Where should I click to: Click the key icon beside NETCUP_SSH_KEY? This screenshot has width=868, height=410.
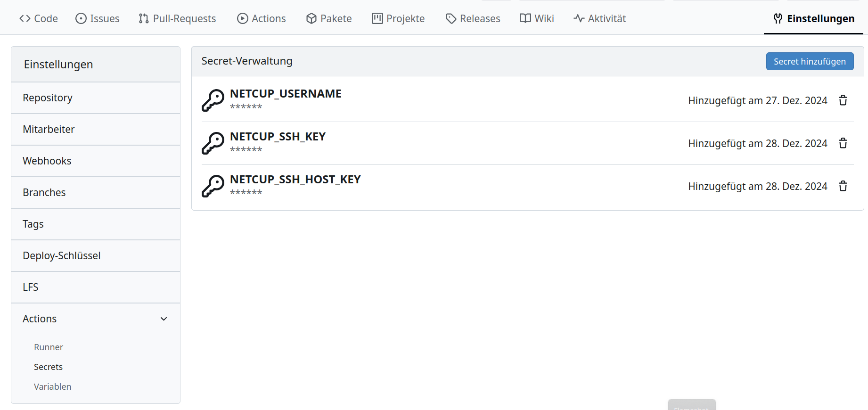pyautogui.click(x=213, y=143)
